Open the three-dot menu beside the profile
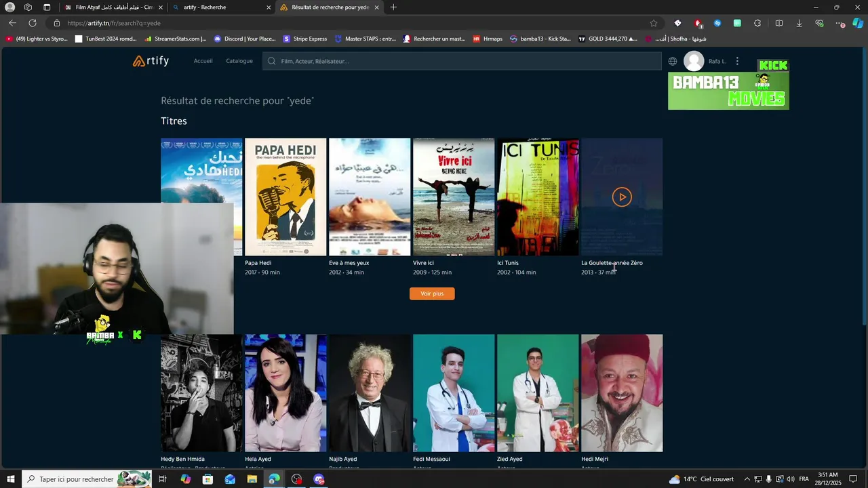Viewport: 868px width, 488px height. coord(737,61)
